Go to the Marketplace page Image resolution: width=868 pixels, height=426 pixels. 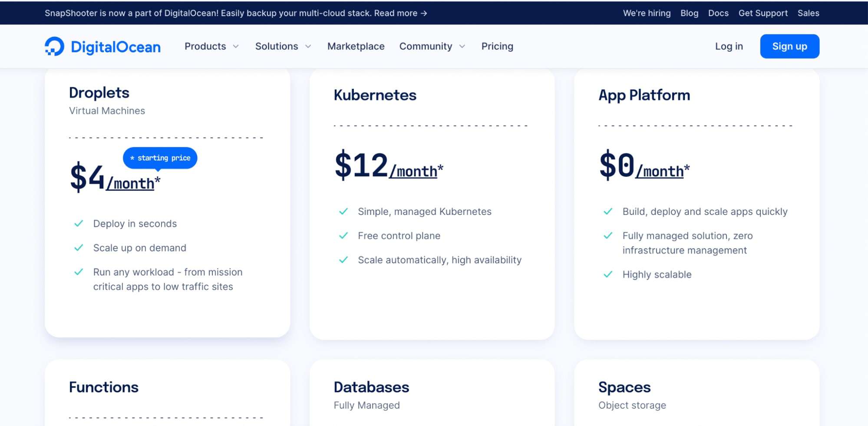(x=356, y=46)
